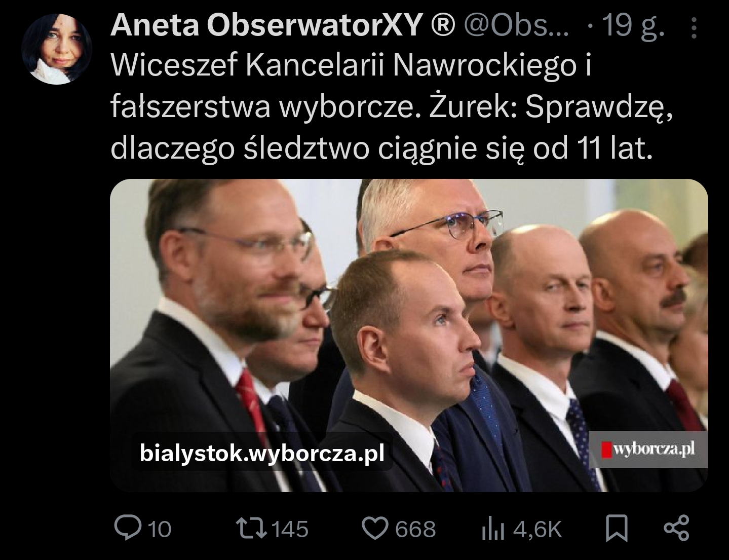Screen dimensions: 729x560
Task: Open the tweet text about Wiceszef Kancelarii
Action: [x=392, y=106]
